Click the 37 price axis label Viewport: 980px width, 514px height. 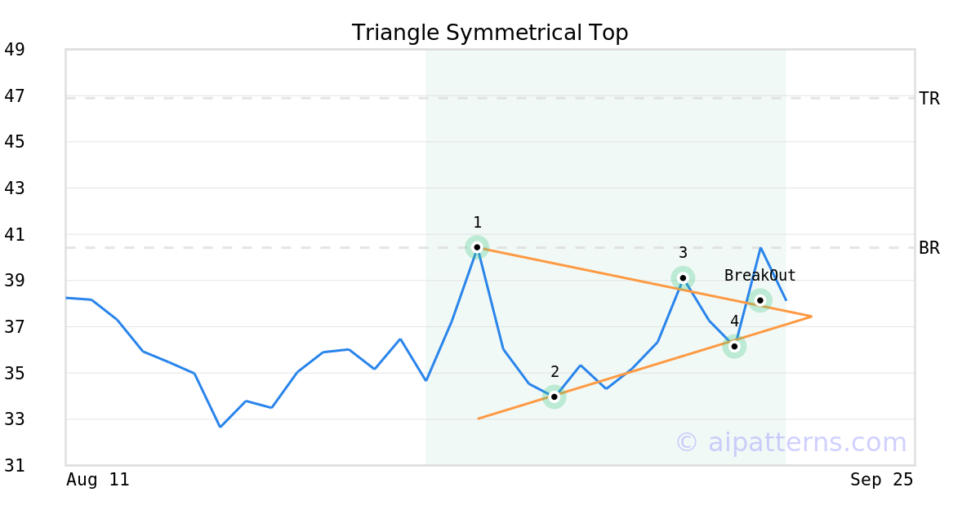click(15, 327)
